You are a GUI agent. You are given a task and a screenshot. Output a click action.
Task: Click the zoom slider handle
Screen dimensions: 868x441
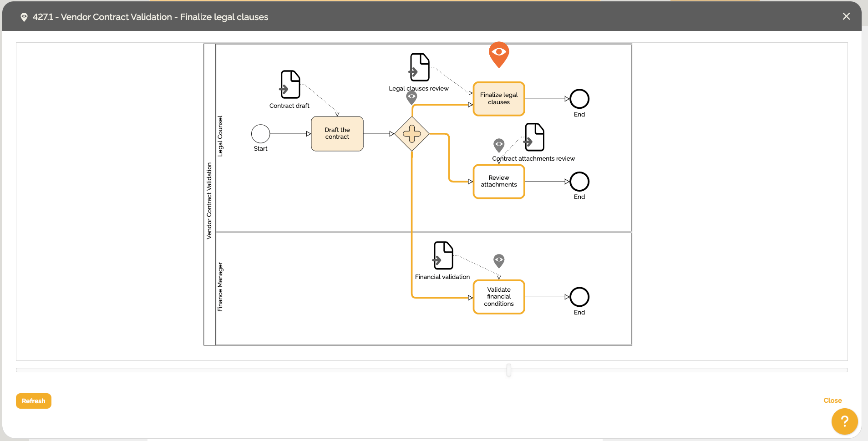click(509, 370)
